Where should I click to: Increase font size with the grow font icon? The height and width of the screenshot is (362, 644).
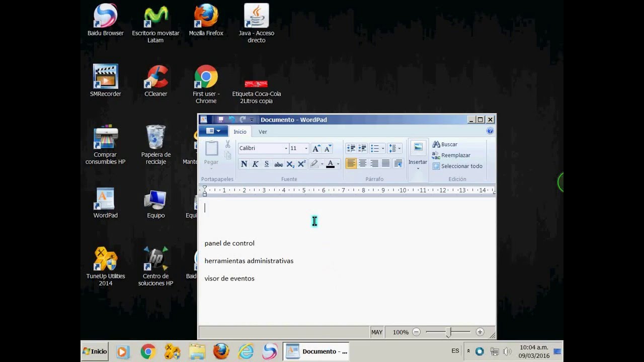pos(316,148)
